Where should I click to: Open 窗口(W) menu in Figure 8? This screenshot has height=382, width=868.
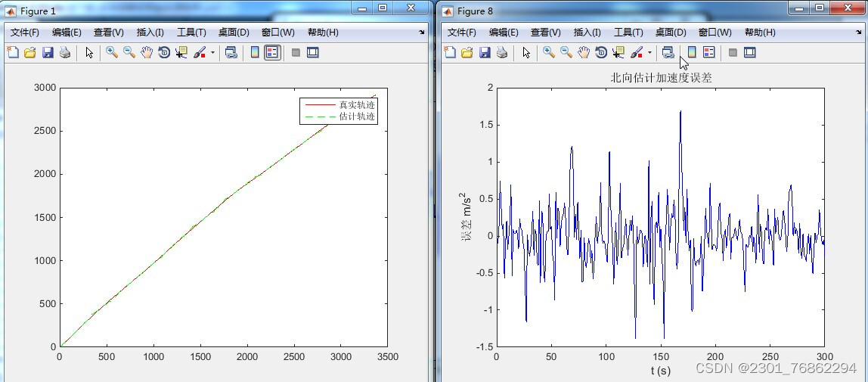tap(715, 33)
